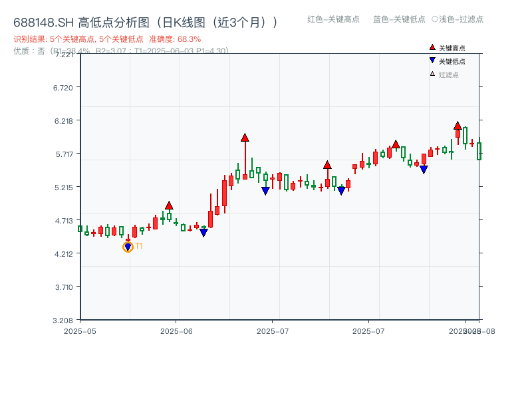Click the red triangle marker above the highest candle

458,125
